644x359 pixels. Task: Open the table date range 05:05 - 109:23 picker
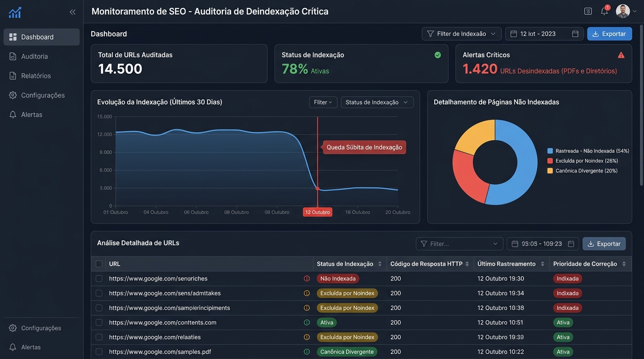pyautogui.click(x=543, y=244)
